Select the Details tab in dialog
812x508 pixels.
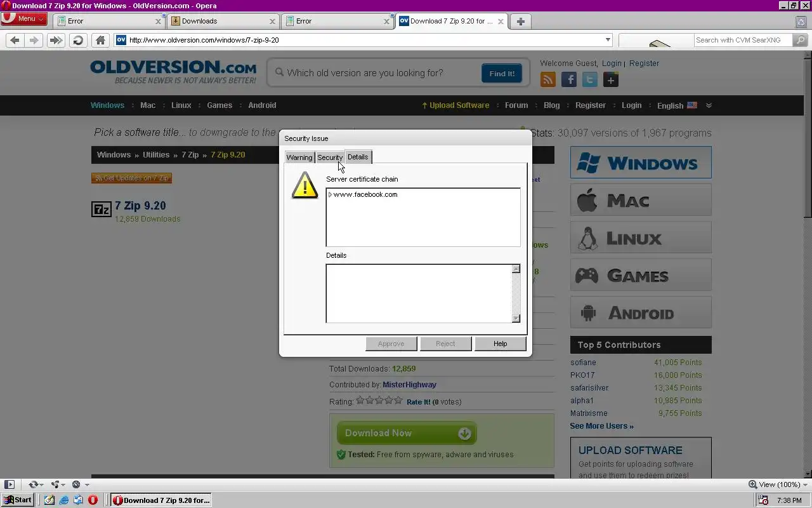(358, 157)
